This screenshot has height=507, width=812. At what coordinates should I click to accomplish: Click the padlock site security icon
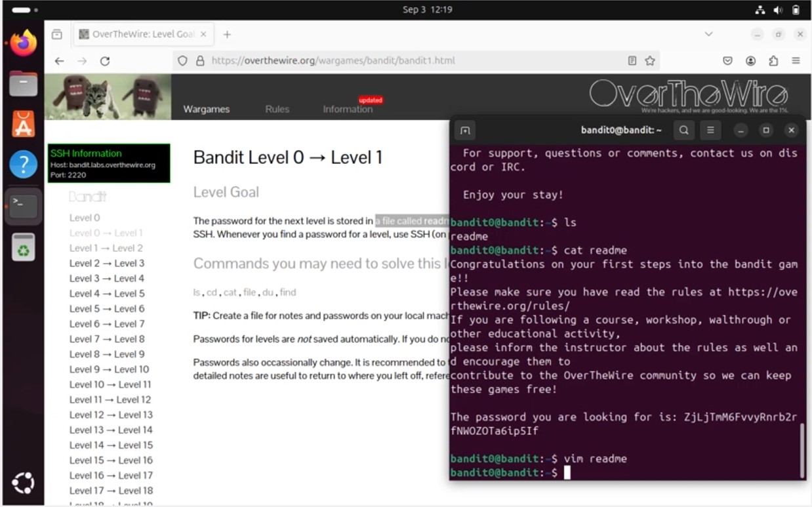pyautogui.click(x=200, y=61)
